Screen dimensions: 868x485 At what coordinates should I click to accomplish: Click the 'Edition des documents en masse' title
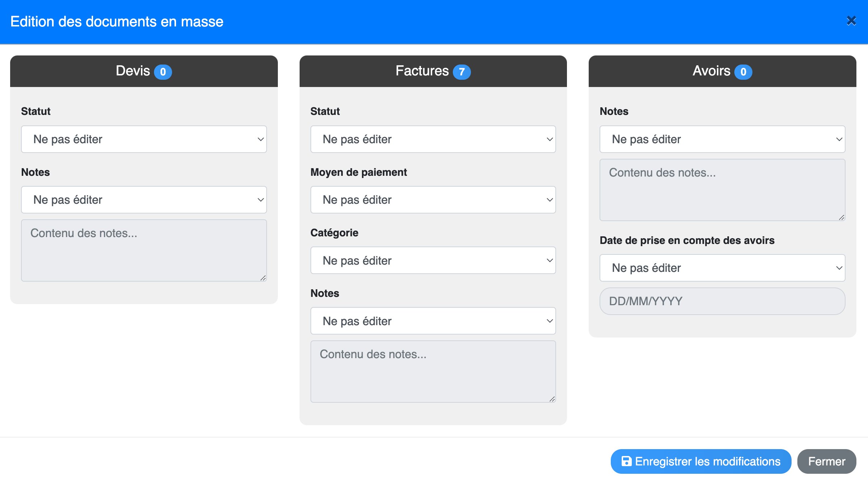coord(117,21)
